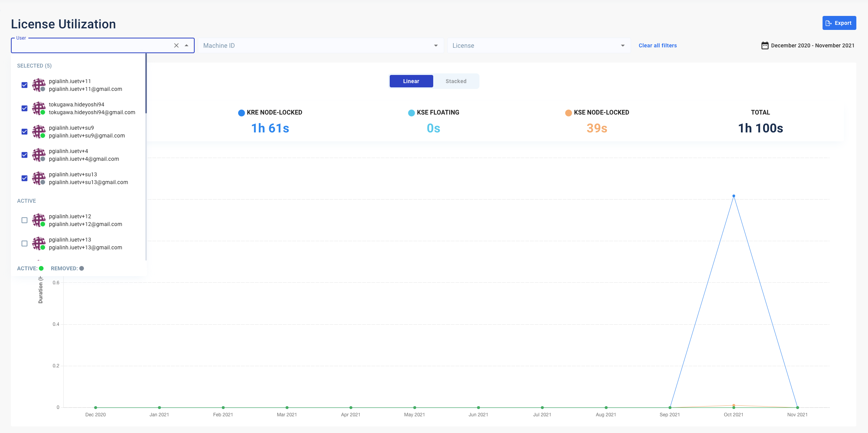
Task: Click Oct 2021 peak data point
Action: tap(734, 196)
